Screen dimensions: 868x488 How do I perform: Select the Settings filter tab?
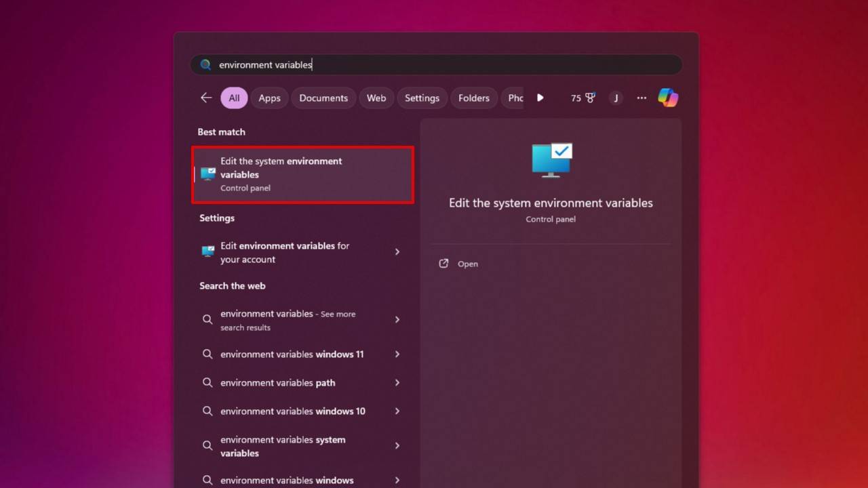(x=422, y=98)
